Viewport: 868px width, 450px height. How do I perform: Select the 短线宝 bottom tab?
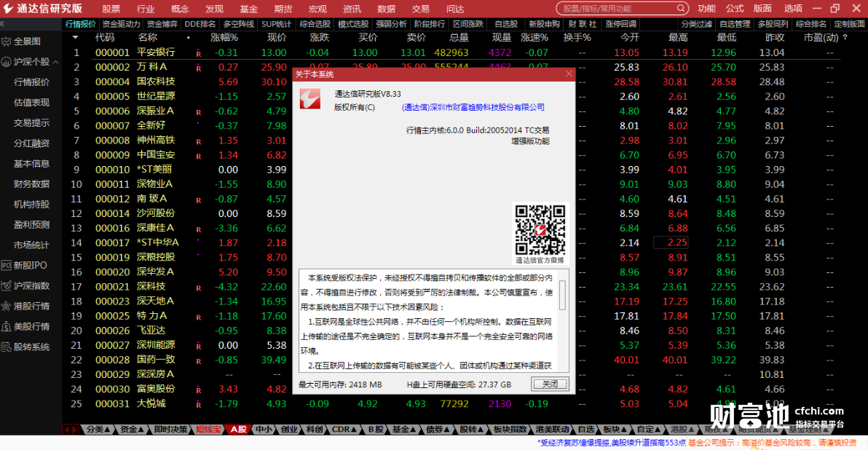point(208,430)
